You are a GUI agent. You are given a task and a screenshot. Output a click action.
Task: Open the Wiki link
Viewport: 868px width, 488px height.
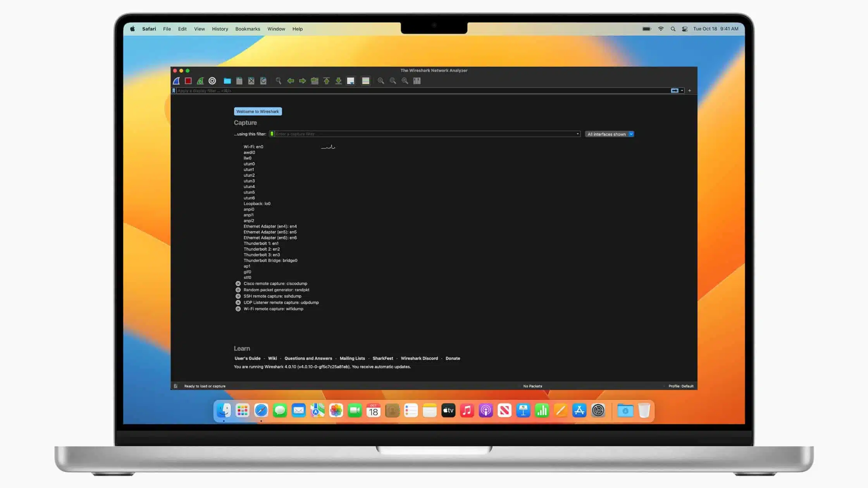tap(272, 359)
